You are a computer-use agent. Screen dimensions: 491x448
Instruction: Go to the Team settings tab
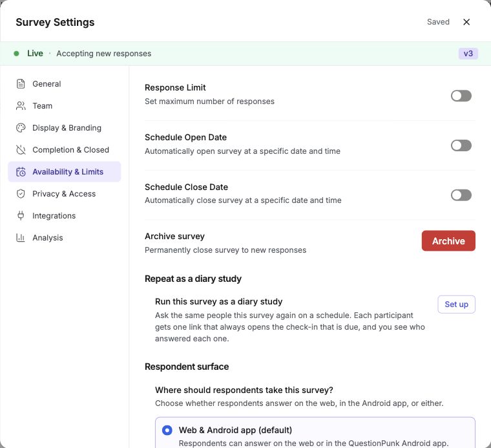65,106
